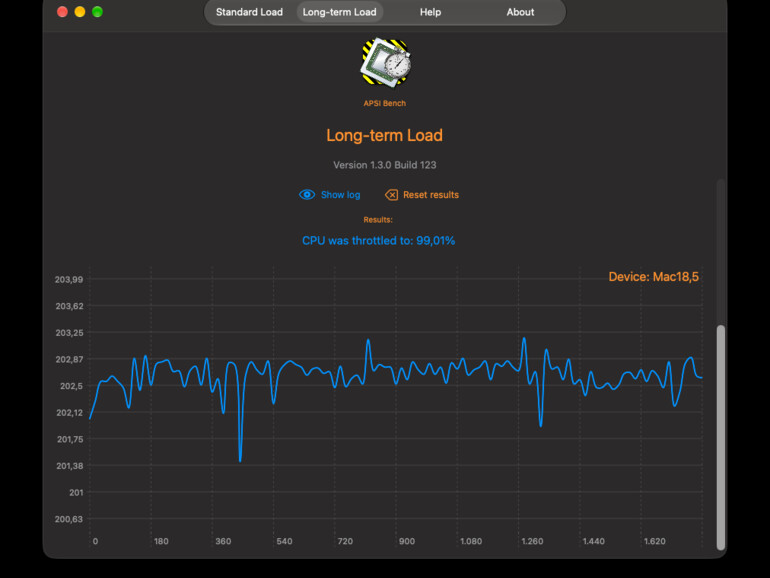Click the vertical scrollbar thumb
This screenshot has height=578, width=770.
pyautogui.click(x=720, y=438)
